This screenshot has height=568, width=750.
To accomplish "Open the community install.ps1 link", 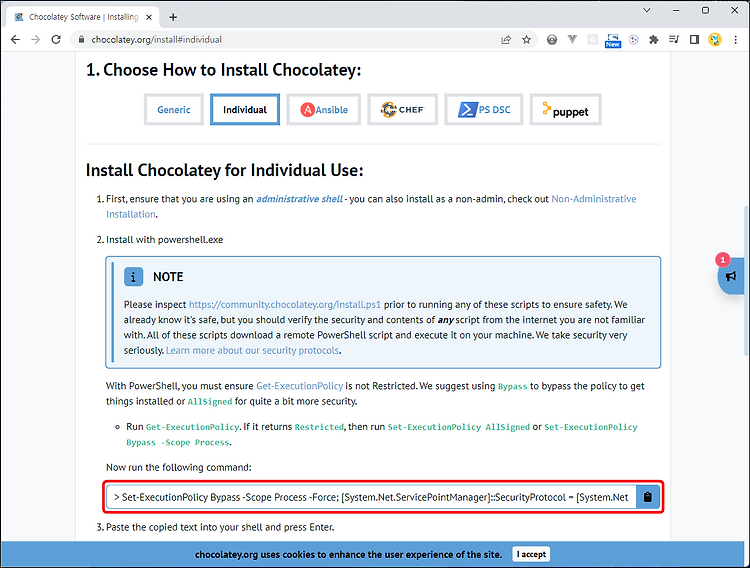I will pyautogui.click(x=285, y=305).
